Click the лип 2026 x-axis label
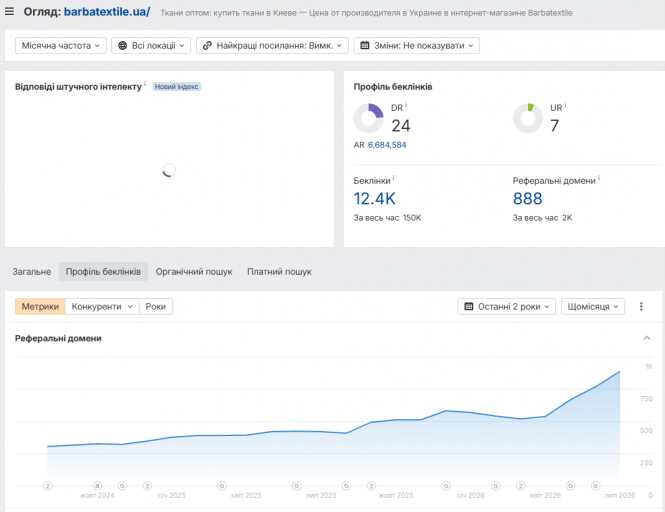The height and width of the screenshot is (512, 665). click(x=620, y=495)
